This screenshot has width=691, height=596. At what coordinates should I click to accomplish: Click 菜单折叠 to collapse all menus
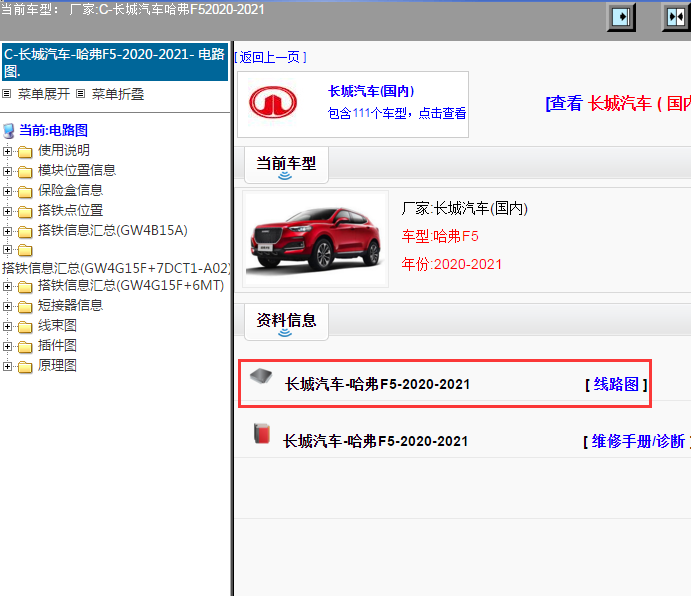coord(118,94)
